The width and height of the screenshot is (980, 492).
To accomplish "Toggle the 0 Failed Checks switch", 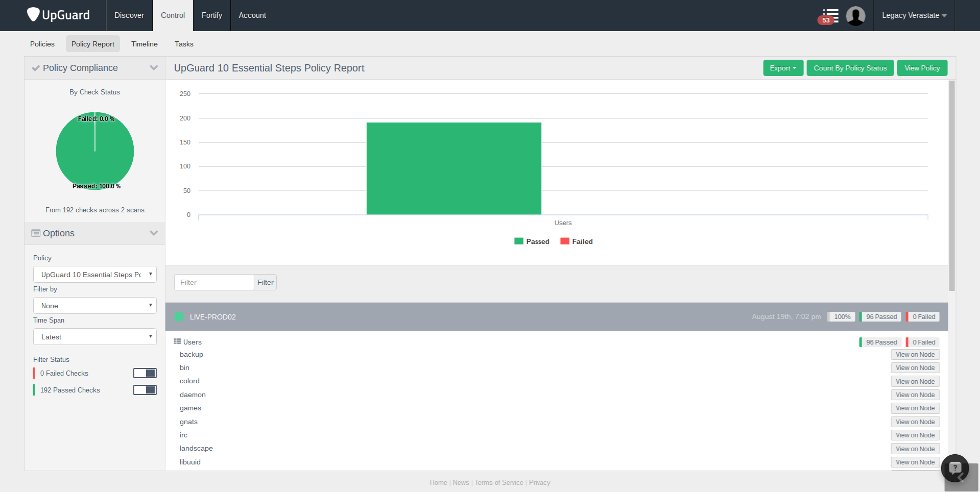I will [145, 373].
